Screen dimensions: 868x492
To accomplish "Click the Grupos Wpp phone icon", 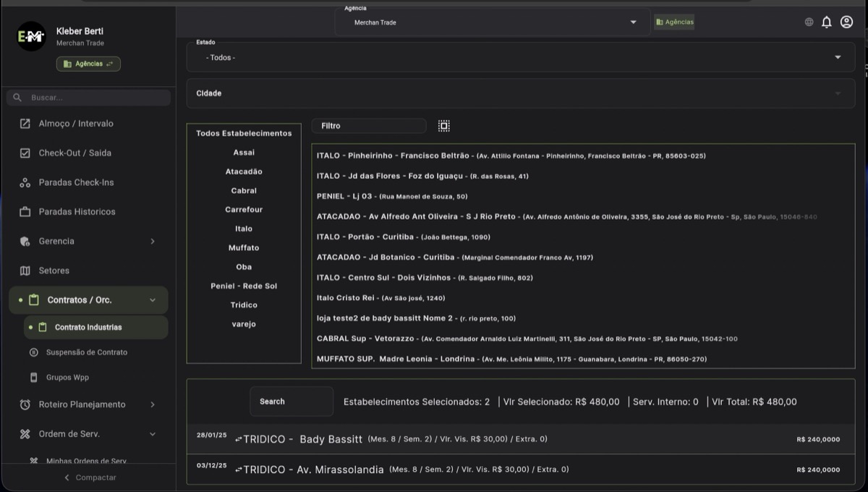I will pos(33,378).
